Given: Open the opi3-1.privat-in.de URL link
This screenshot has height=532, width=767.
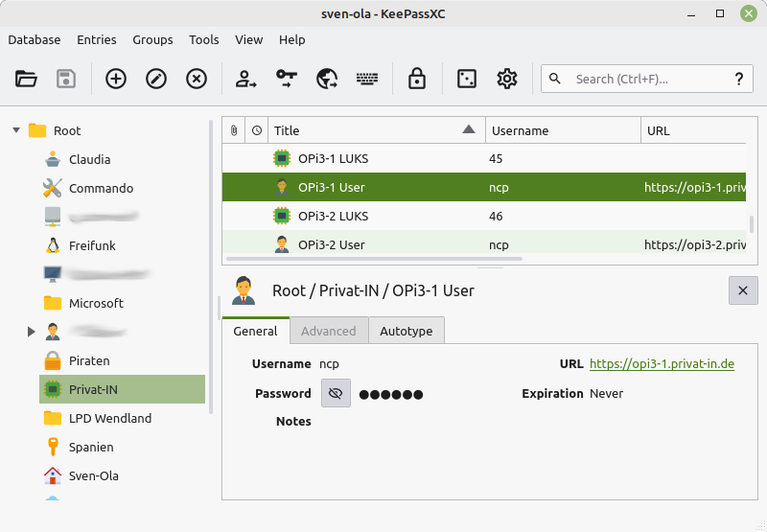Looking at the screenshot, I should [662, 364].
